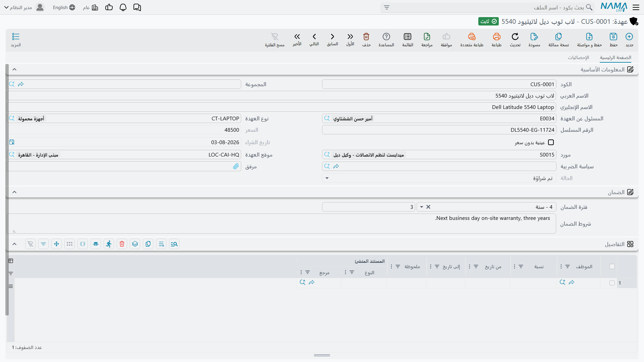The height and width of the screenshot is (362, 644).
Task: Refresh the record with تحديث
Action: pyautogui.click(x=515, y=40)
